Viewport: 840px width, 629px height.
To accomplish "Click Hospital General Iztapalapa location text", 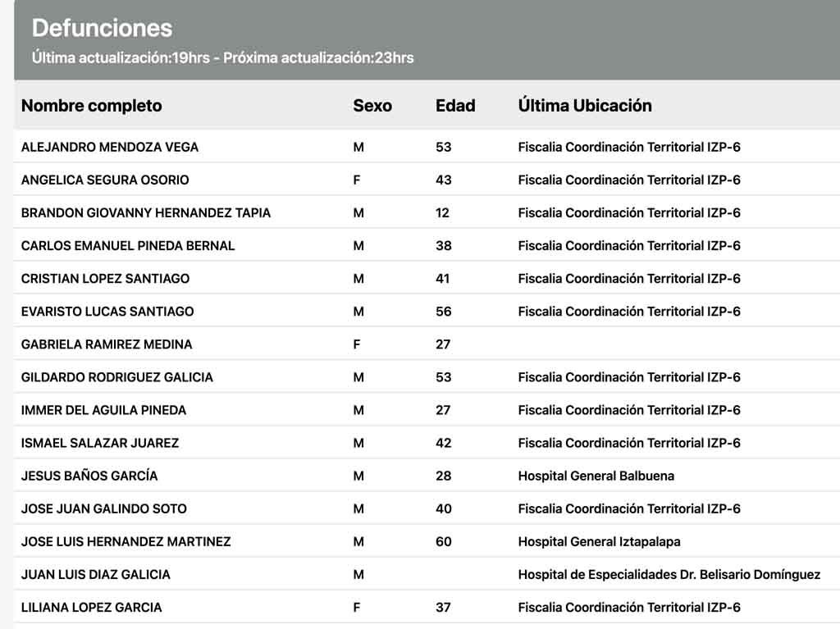I will pyautogui.click(x=600, y=542).
